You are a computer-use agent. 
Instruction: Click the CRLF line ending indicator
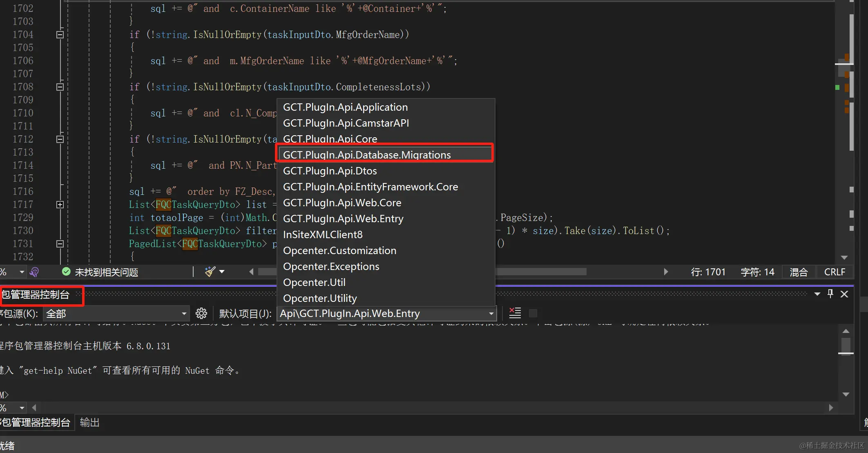pyautogui.click(x=835, y=272)
